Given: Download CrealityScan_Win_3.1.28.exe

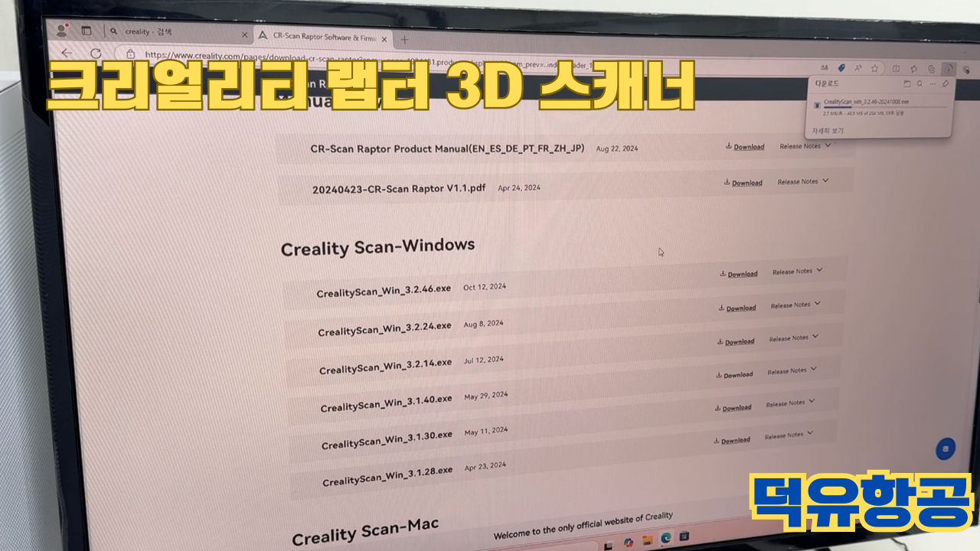Looking at the screenshot, I should click(x=732, y=440).
